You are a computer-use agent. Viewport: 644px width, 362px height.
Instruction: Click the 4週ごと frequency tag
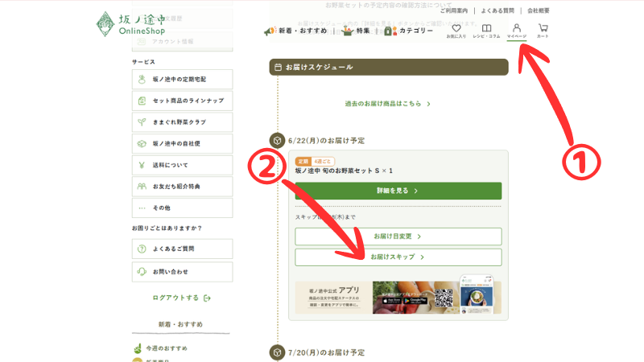click(323, 162)
